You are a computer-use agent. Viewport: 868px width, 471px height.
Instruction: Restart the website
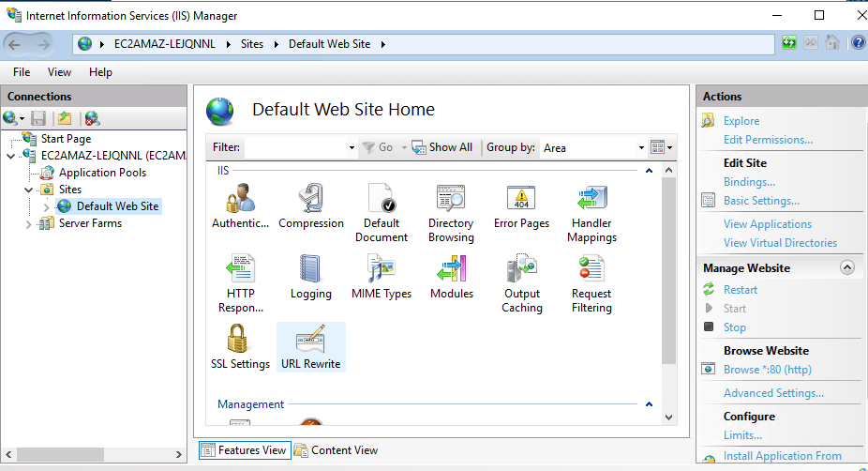[741, 290]
